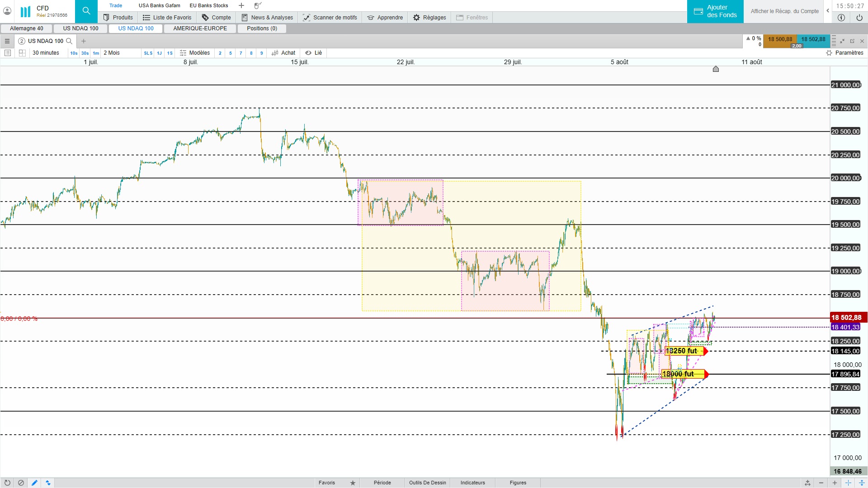Click the star icon next to Favoris
Image resolution: width=868 pixels, height=488 pixels.
tap(353, 483)
